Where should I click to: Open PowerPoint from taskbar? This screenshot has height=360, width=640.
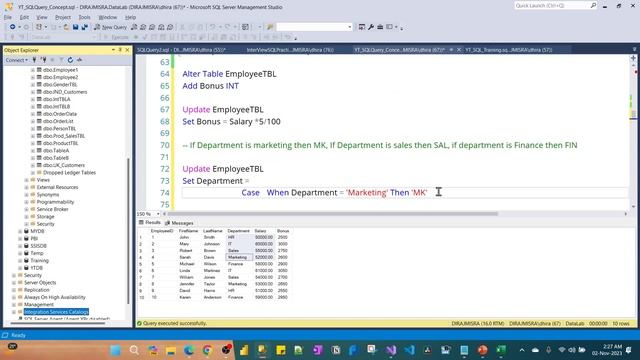(483, 350)
